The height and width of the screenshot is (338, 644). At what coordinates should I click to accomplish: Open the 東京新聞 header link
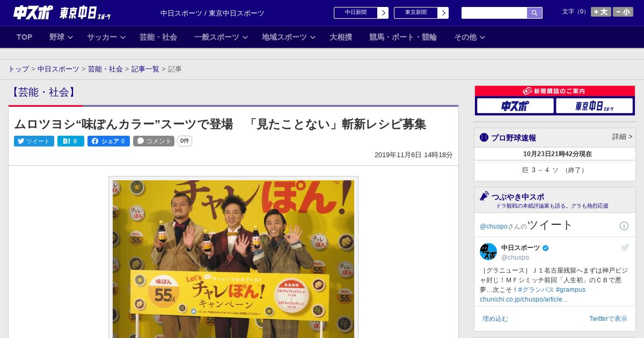click(416, 13)
